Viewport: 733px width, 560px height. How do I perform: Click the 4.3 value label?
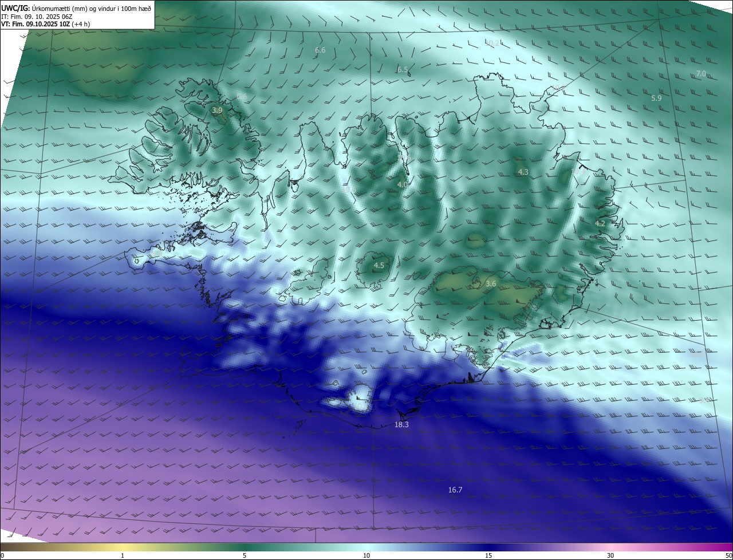point(523,172)
